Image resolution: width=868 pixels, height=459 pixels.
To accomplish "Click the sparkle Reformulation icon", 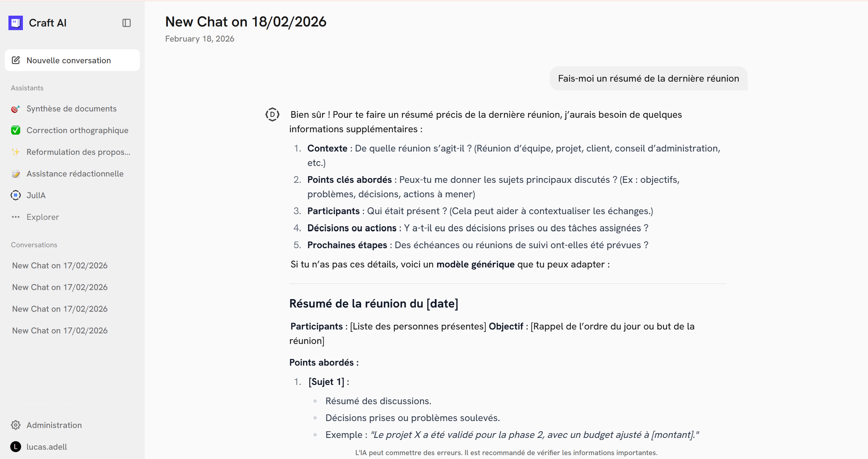I will (x=15, y=152).
